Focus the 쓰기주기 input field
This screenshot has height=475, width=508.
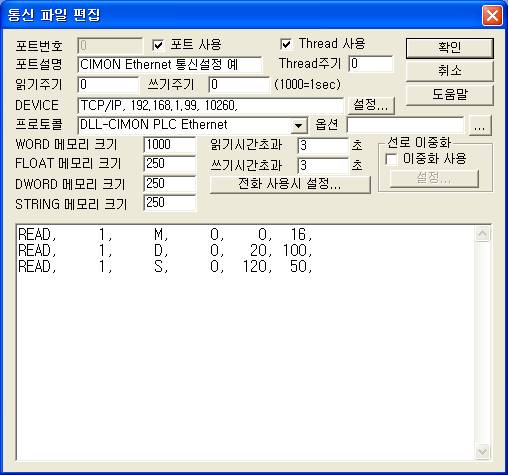(x=239, y=85)
